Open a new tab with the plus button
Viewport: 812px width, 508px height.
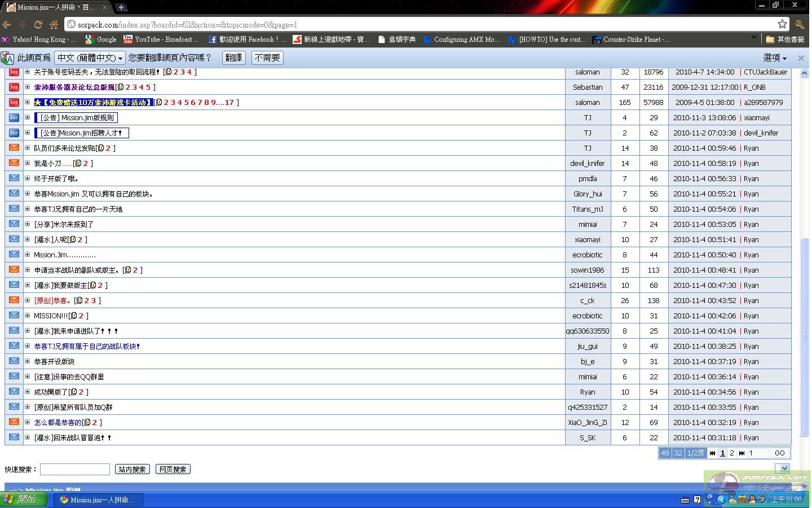coord(121,7)
